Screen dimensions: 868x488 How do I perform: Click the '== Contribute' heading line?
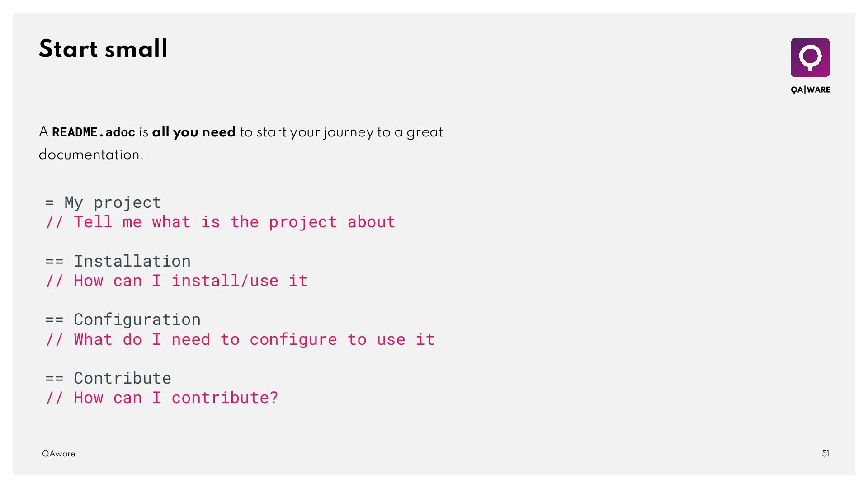click(108, 378)
